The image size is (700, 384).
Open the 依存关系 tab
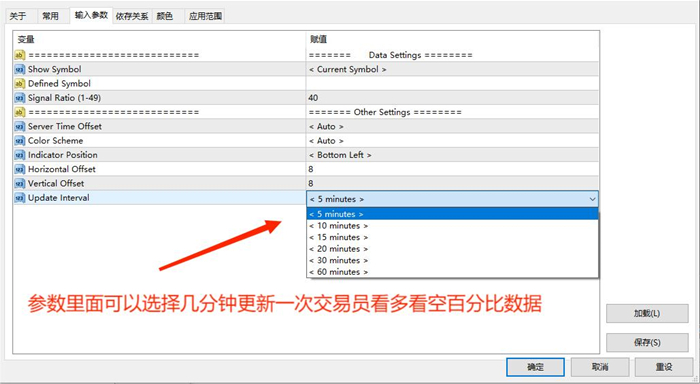click(x=132, y=16)
